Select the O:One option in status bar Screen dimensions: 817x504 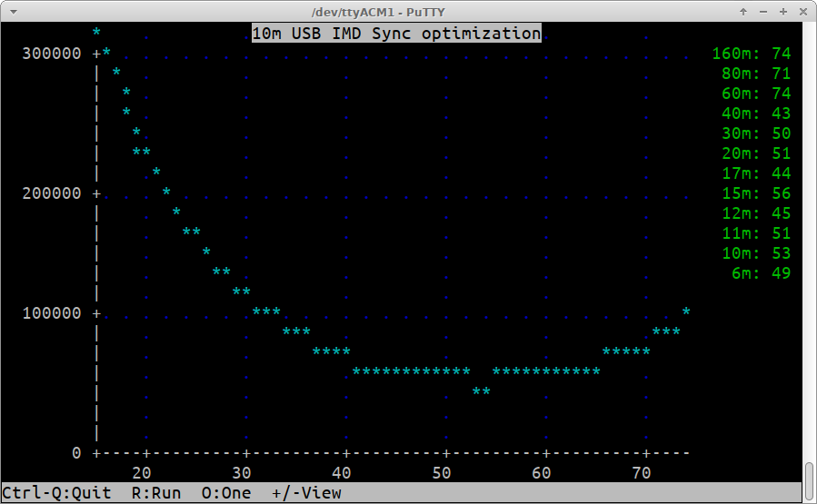(225, 493)
